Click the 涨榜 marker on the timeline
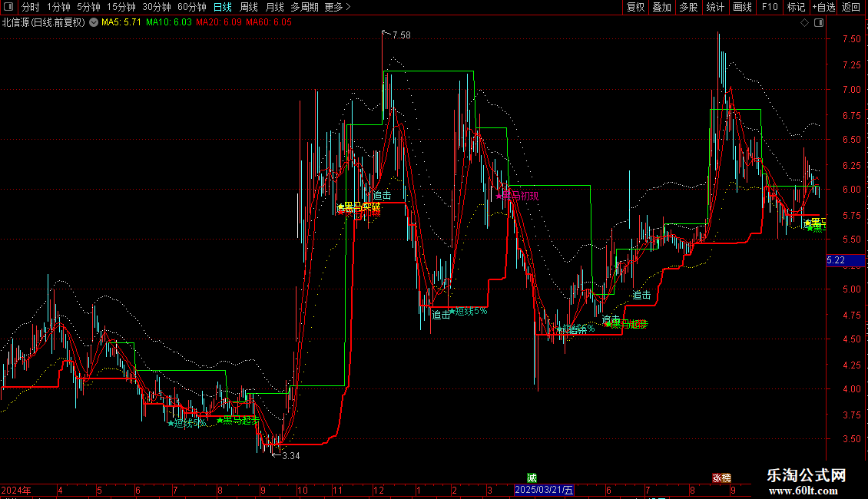Screen dimensions: 868x499 click(721, 478)
